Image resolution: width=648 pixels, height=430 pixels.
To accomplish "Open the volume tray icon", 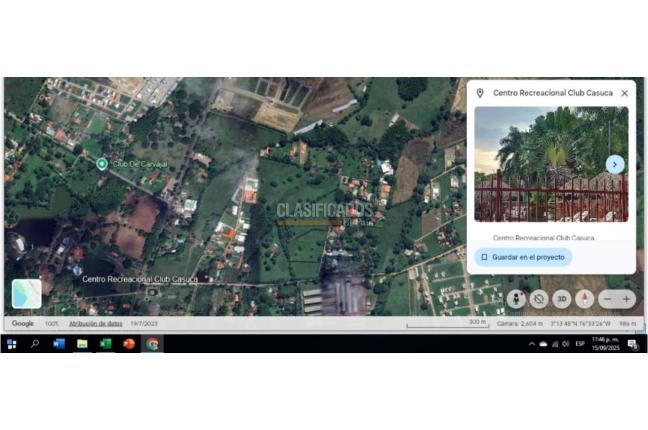I will (x=566, y=344).
